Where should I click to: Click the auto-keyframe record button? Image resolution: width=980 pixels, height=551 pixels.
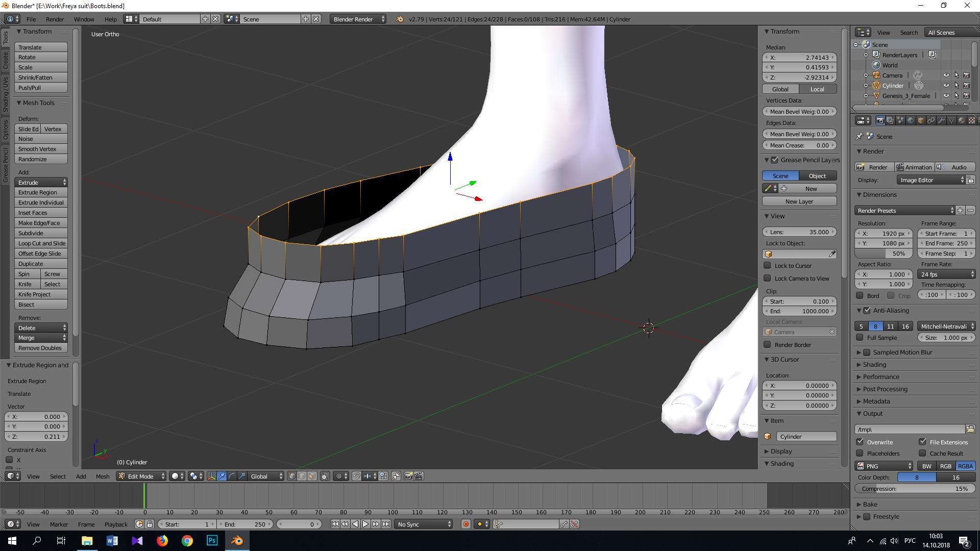(465, 524)
